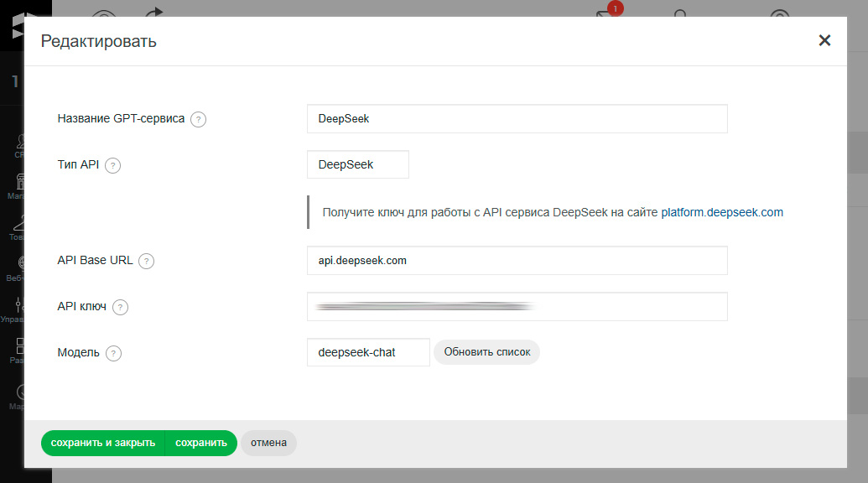
Task: Click the Модель label text
Action: (x=78, y=352)
